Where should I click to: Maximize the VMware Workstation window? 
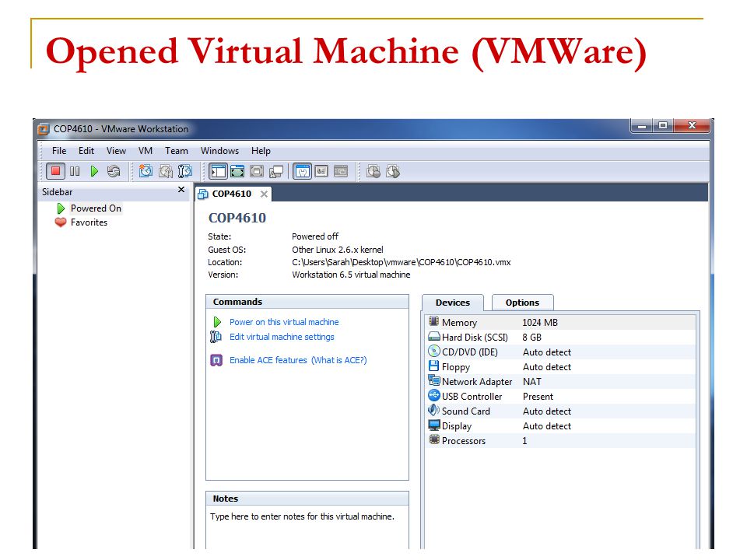[662, 126]
